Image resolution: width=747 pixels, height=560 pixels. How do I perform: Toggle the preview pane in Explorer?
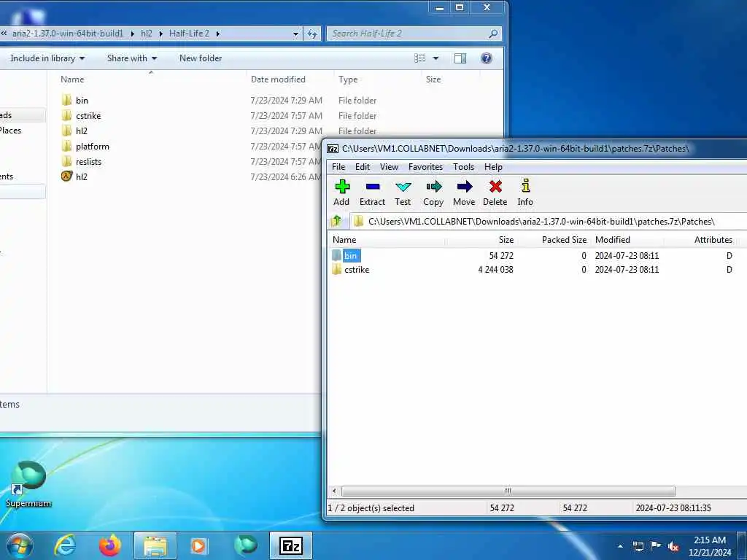460,58
